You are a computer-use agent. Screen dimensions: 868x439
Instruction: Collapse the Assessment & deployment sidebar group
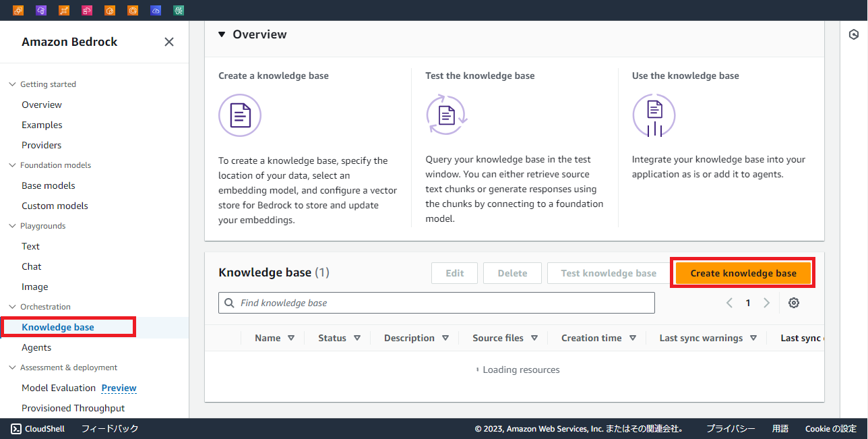point(11,368)
